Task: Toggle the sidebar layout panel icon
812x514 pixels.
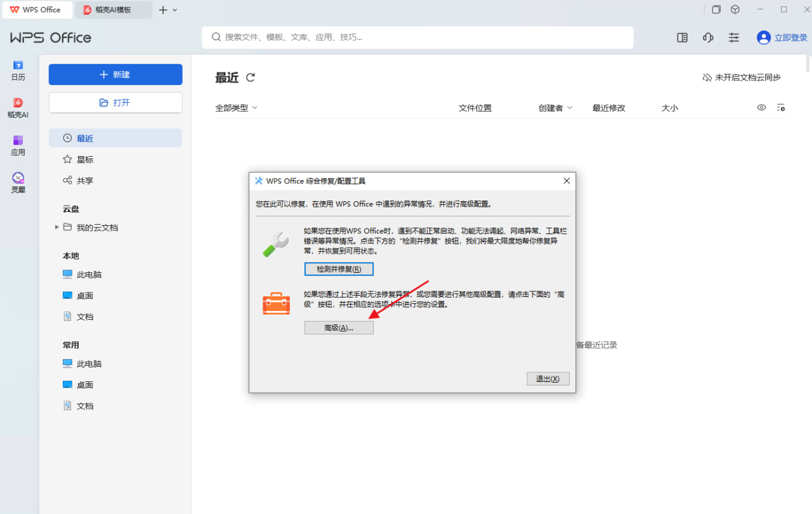Action: 683,37
